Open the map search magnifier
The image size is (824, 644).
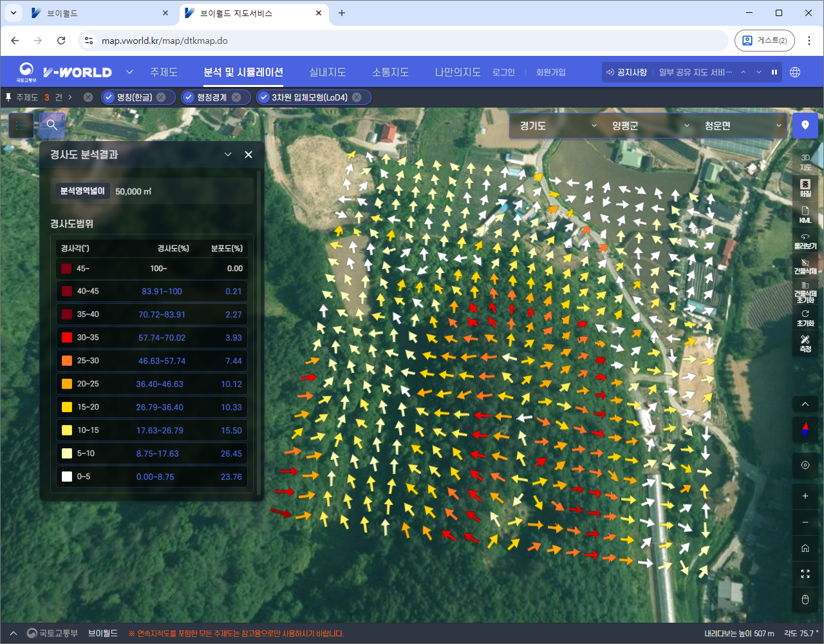click(x=52, y=126)
